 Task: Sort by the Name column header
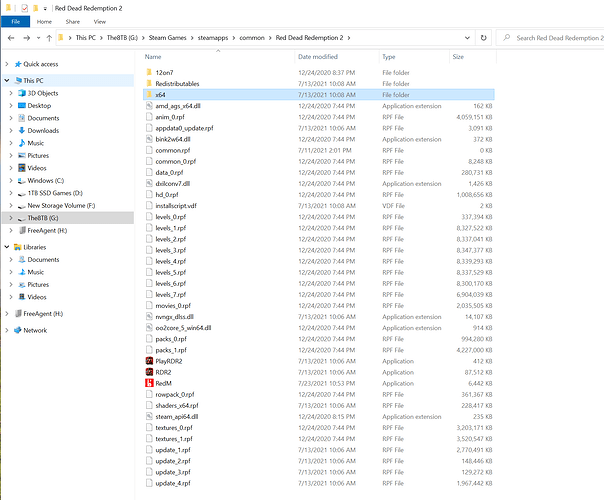tap(153, 57)
